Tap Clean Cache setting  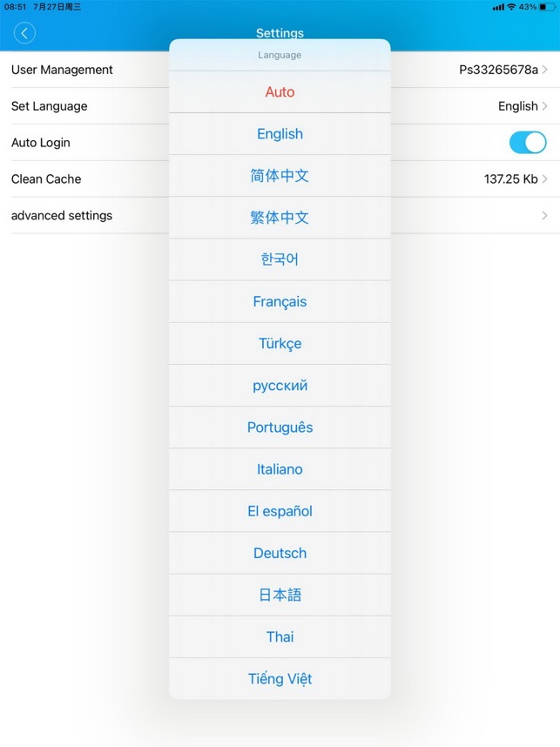tap(46, 179)
